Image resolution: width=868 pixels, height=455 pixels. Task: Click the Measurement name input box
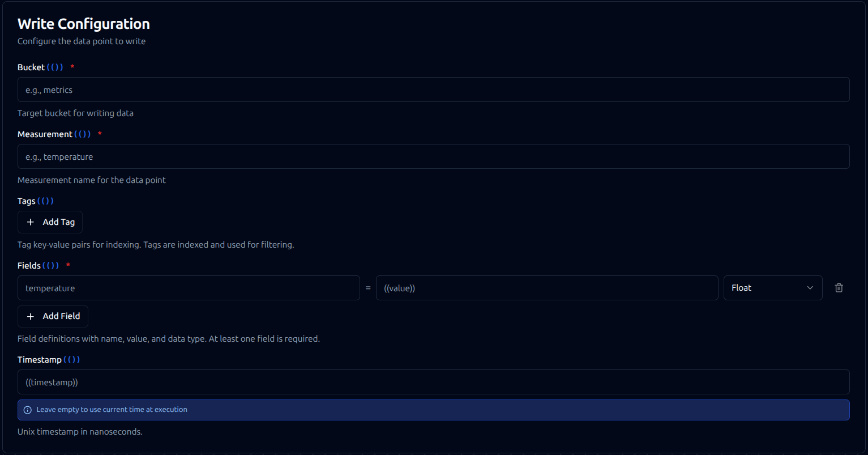click(433, 157)
